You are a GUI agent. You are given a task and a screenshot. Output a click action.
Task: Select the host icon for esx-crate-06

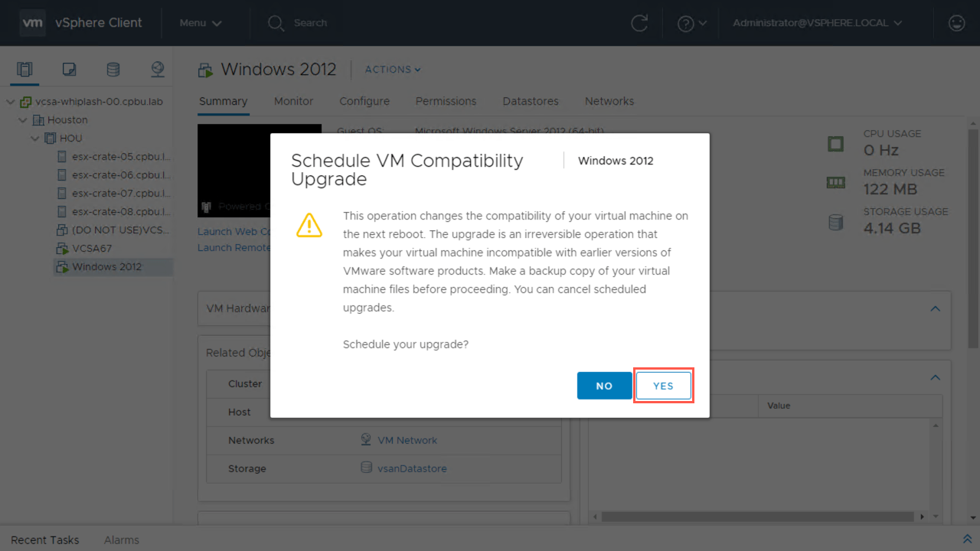click(63, 175)
